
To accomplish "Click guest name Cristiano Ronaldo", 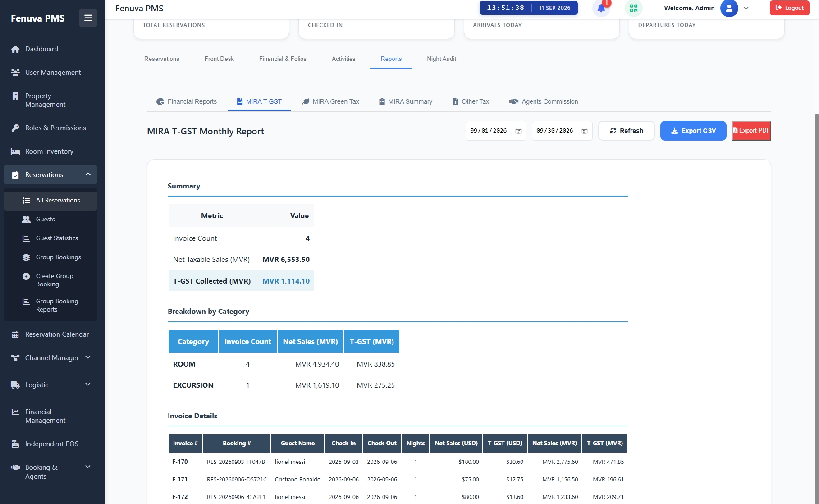I will (x=297, y=480).
